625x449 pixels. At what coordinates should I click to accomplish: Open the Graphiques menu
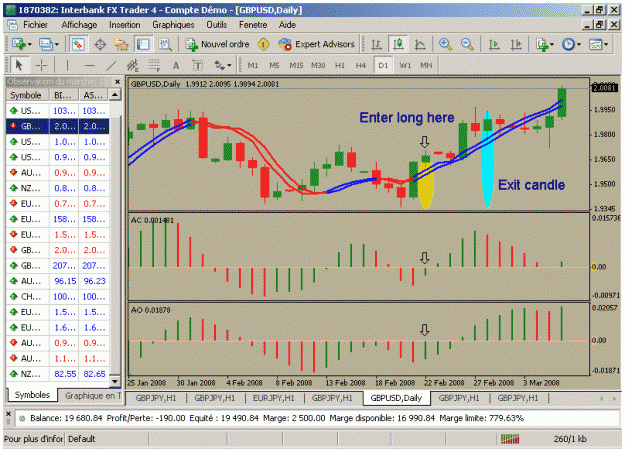pyautogui.click(x=173, y=25)
